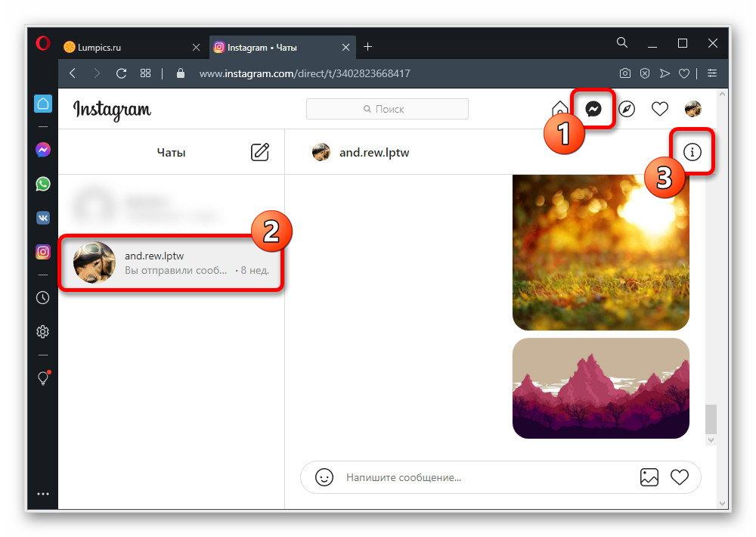Go back to previous page

pyautogui.click(x=73, y=73)
